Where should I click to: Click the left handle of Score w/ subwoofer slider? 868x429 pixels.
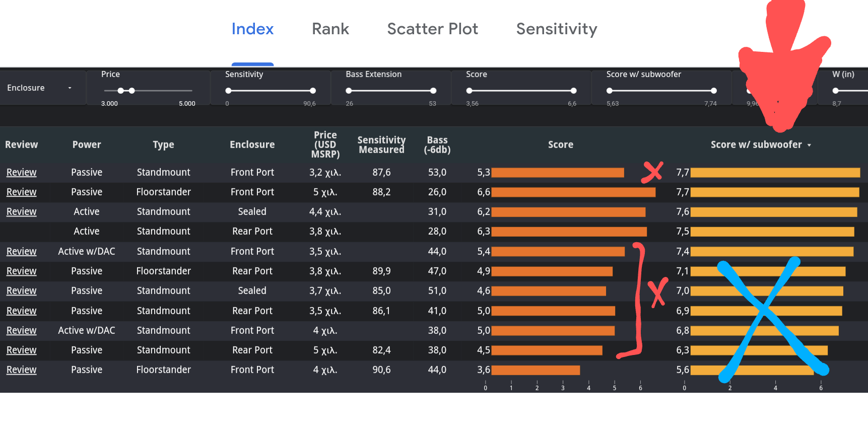pyautogui.click(x=610, y=91)
